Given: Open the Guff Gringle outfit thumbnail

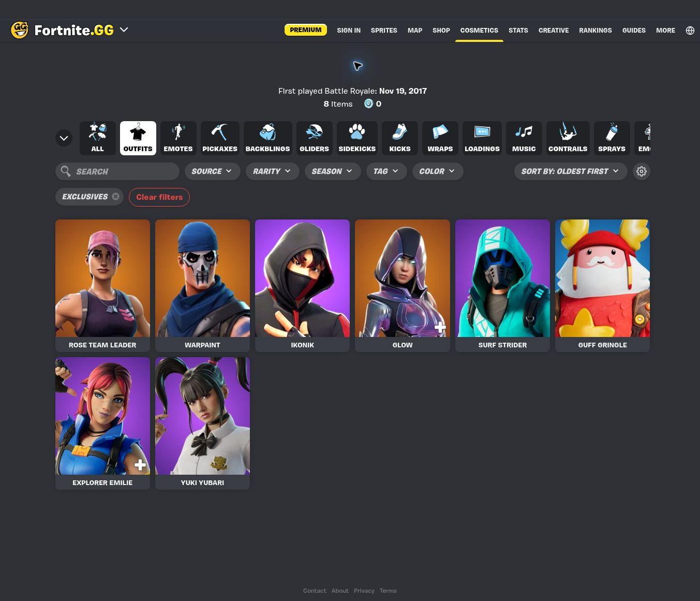Looking at the screenshot, I should (602, 278).
